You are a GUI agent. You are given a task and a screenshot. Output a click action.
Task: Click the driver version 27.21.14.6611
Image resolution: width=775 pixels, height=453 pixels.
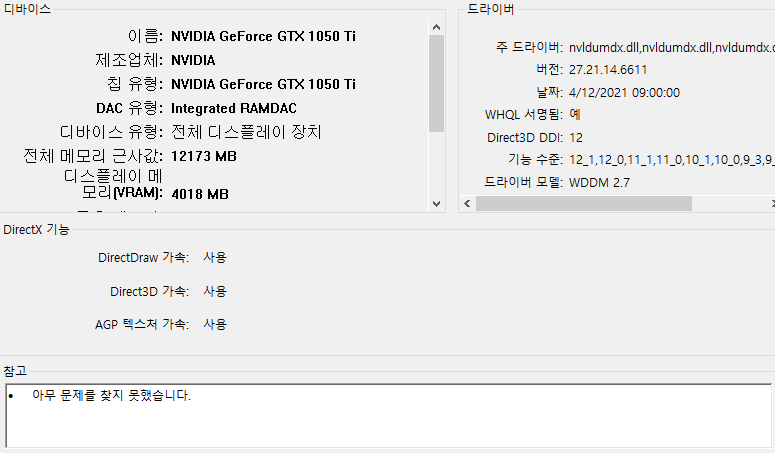pos(608,70)
